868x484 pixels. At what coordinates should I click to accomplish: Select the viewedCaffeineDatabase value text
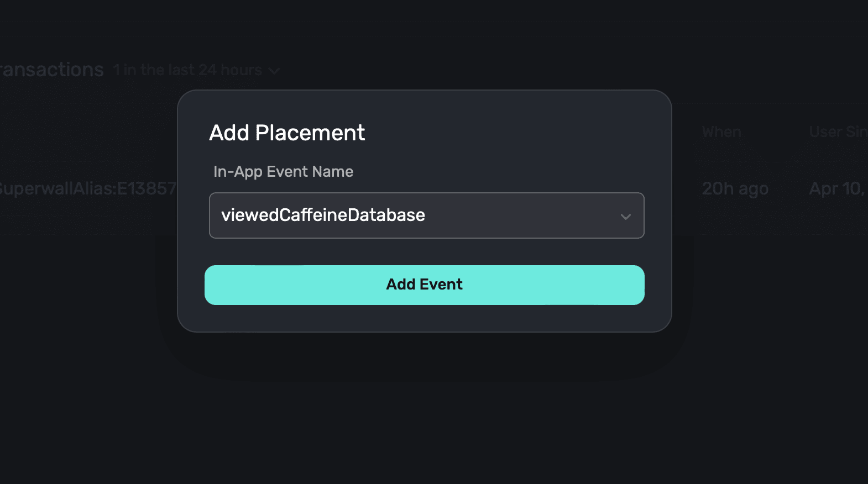323,215
